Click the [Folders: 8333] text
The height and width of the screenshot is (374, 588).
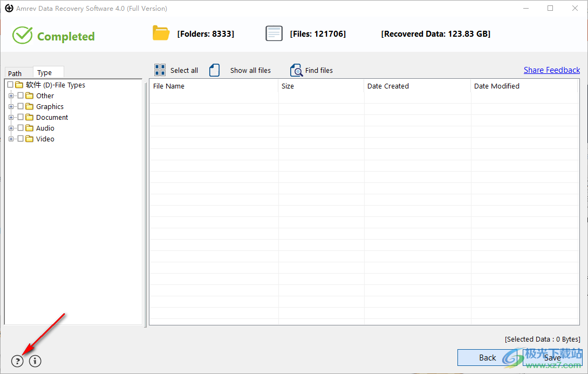(206, 34)
